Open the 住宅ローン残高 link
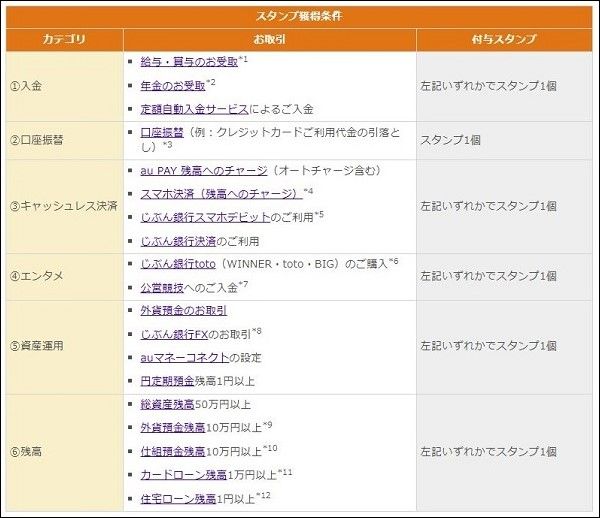Viewport: 600px width, 518px height. click(x=178, y=499)
